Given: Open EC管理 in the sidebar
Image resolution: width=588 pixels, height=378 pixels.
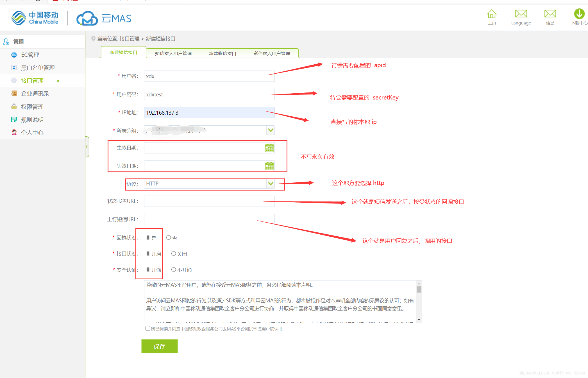Looking at the screenshot, I should [x=30, y=55].
